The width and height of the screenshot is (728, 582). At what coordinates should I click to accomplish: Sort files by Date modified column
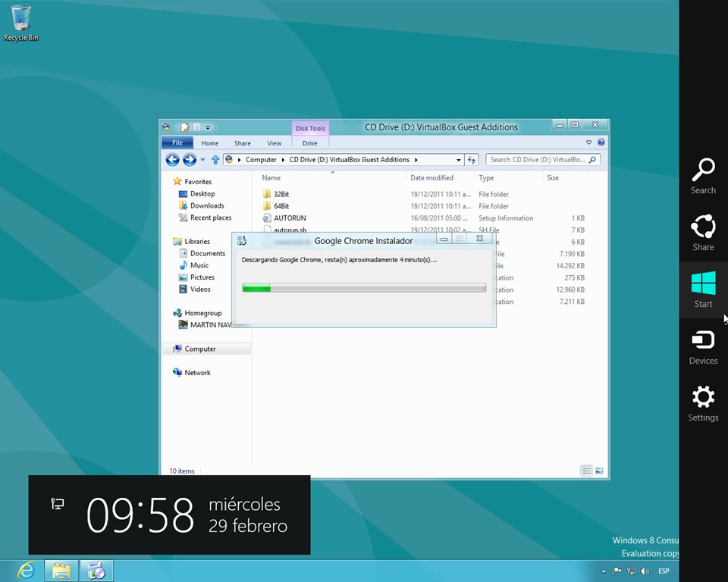point(431,178)
